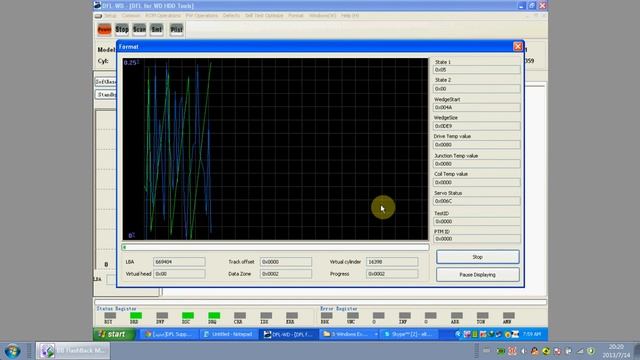Viewport: 640px width, 360px height.
Task: Click the Progress value field
Action: coord(392,274)
